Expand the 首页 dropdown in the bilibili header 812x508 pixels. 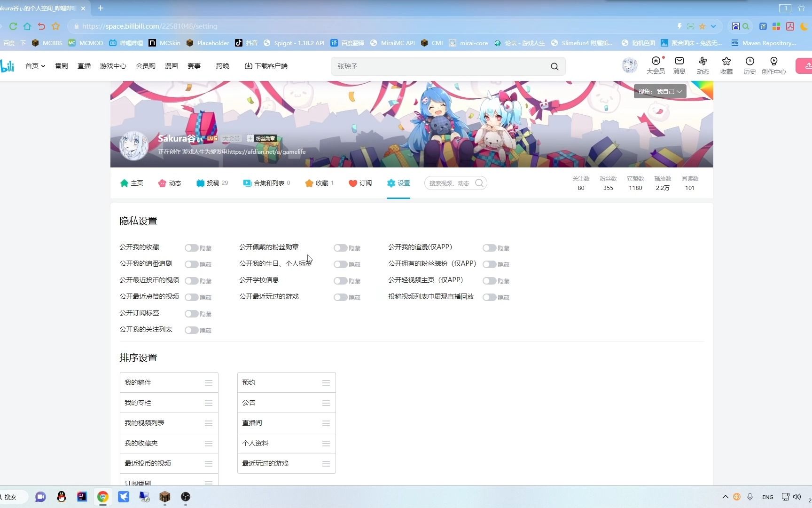[x=35, y=66]
